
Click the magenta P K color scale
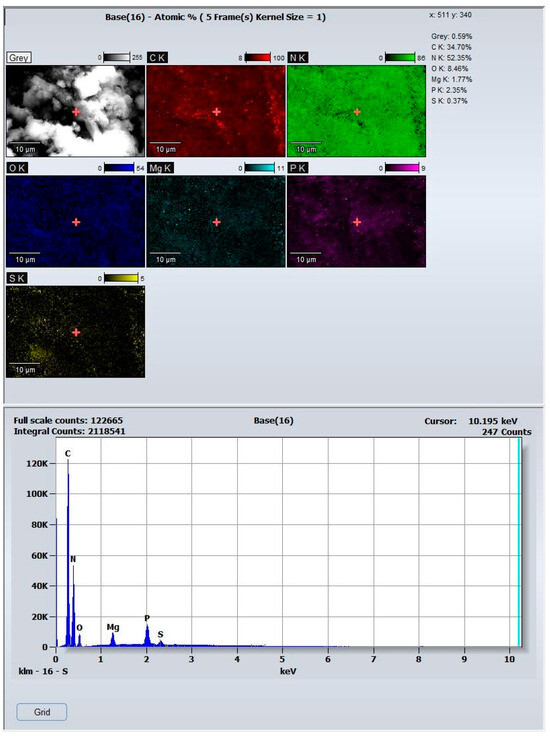click(402, 168)
